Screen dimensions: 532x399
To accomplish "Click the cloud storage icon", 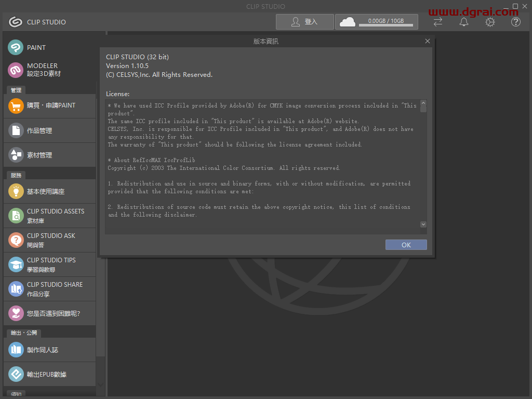I will click(x=348, y=22).
